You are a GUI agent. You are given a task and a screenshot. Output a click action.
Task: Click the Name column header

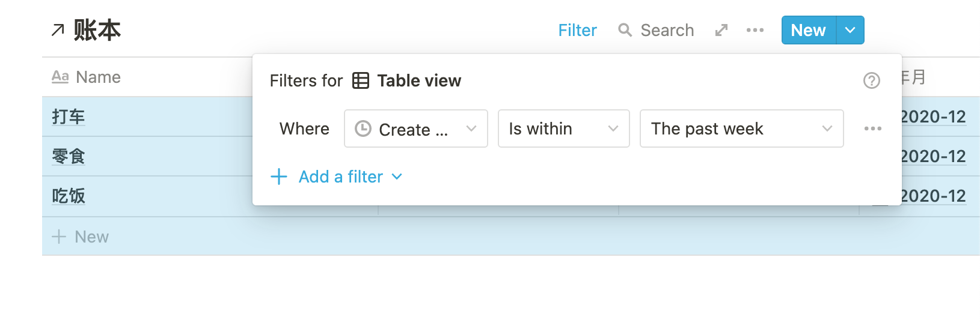click(98, 77)
